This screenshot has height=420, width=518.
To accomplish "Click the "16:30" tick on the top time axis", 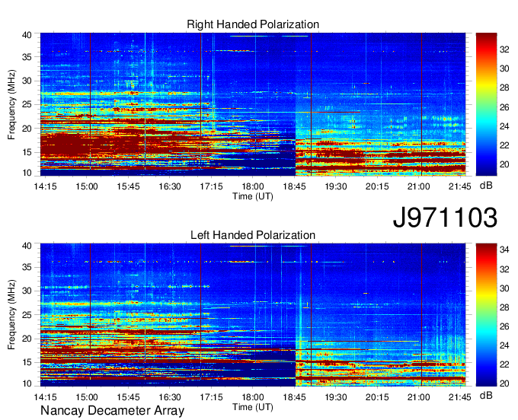I will tap(170, 186).
